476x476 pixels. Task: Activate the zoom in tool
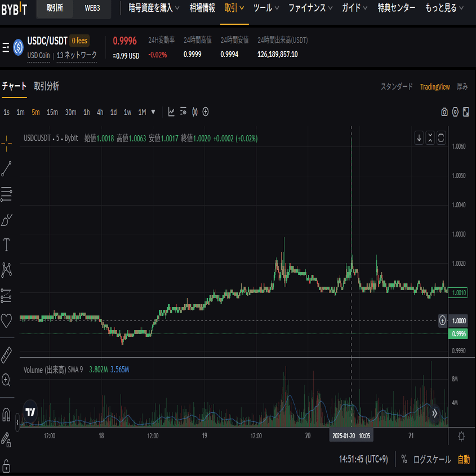click(x=6, y=380)
